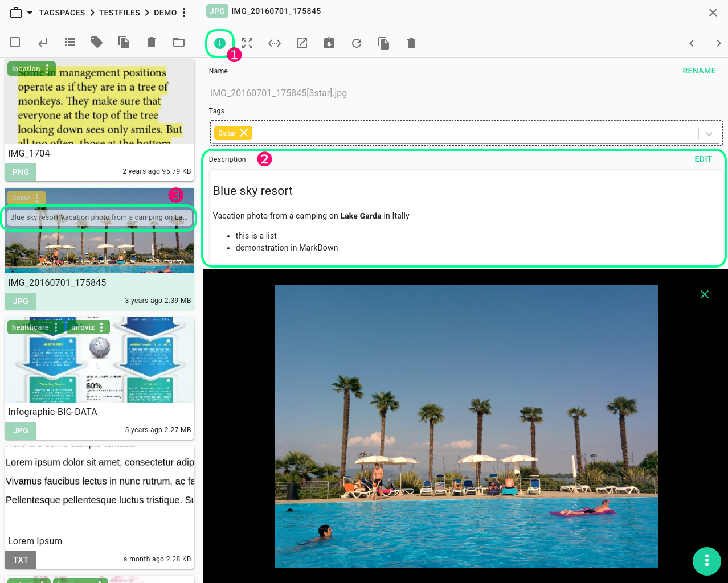Click the JPG badge of Infographic-BIG-DATA

click(21, 430)
